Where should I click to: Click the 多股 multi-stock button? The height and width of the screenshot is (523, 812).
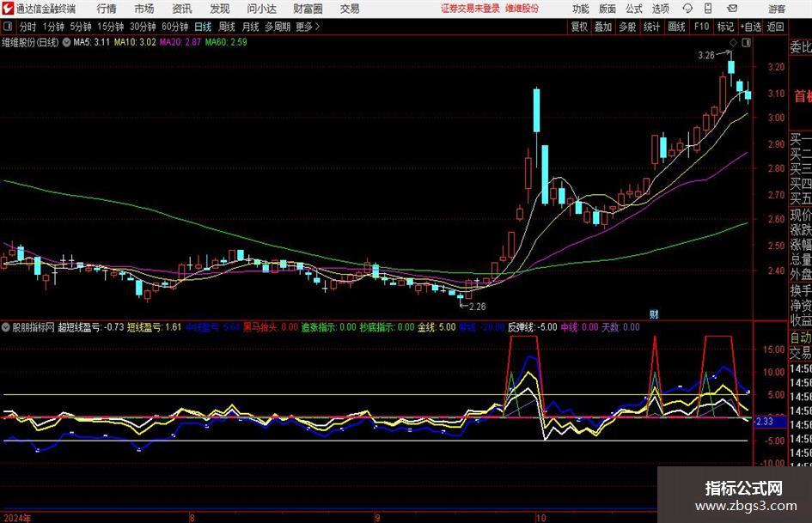coord(627,27)
